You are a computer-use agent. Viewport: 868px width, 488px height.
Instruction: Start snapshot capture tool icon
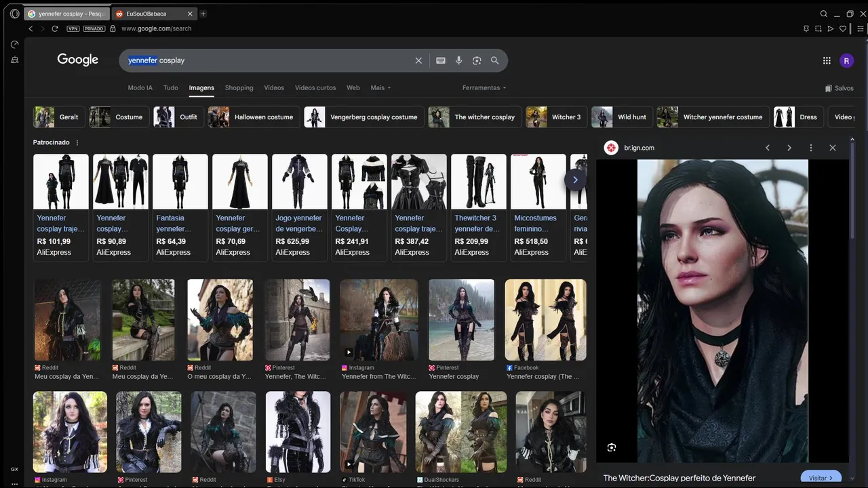818,28
